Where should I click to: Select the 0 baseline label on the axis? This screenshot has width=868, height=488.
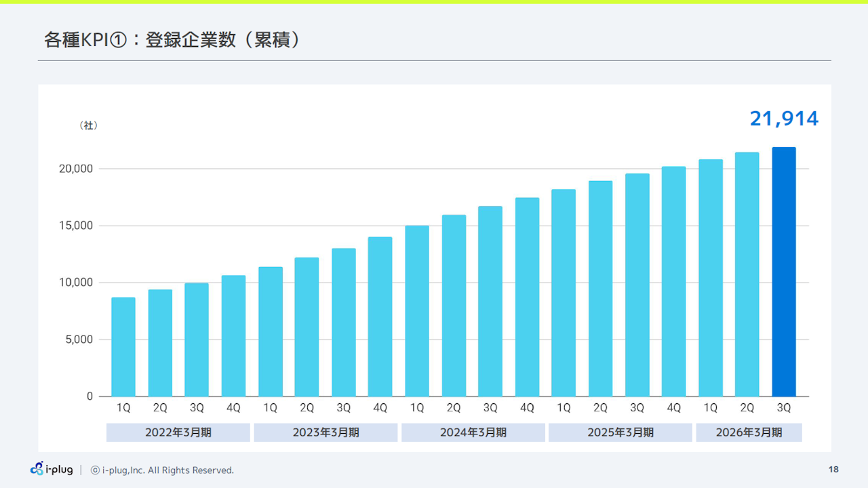(90, 396)
